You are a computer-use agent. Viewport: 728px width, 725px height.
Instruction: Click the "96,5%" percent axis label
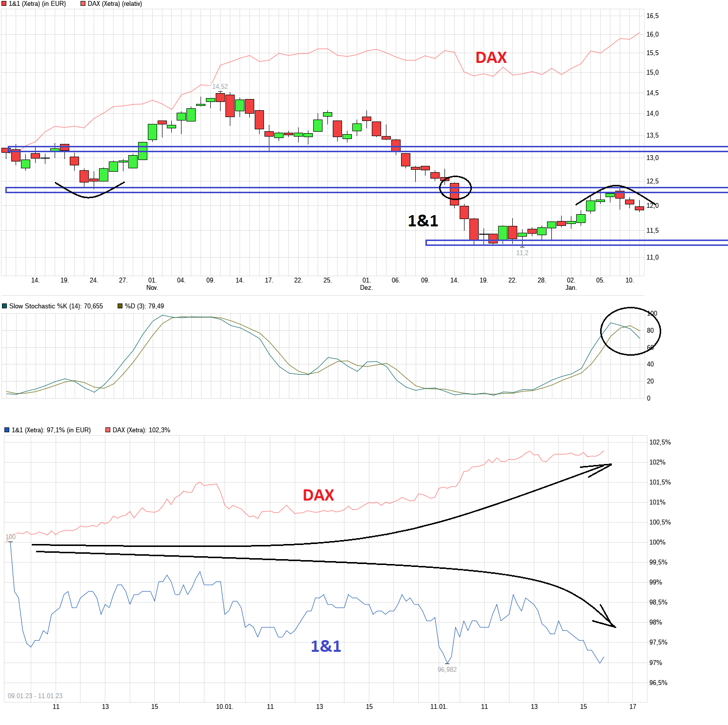(658, 683)
